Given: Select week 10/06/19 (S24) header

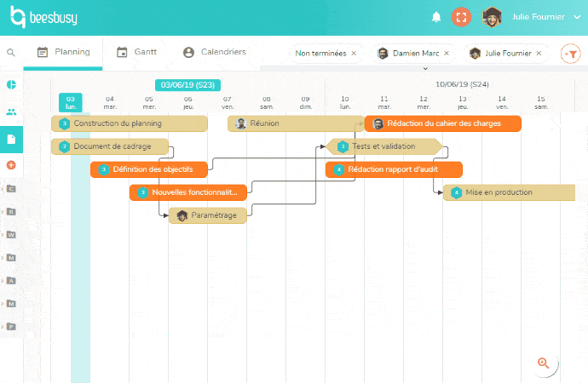Looking at the screenshot, I should coord(462,84).
